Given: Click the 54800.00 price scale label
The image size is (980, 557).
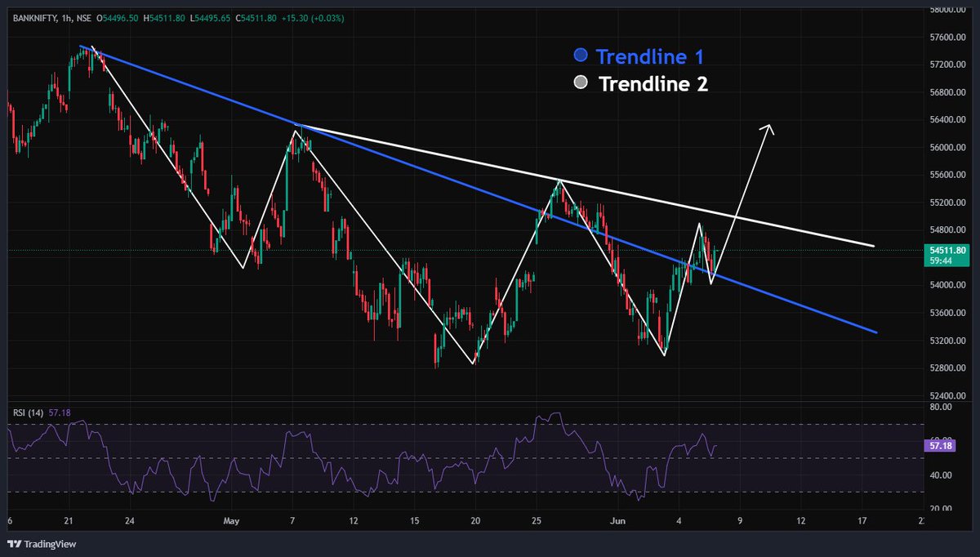Looking at the screenshot, I should (947, 230).
